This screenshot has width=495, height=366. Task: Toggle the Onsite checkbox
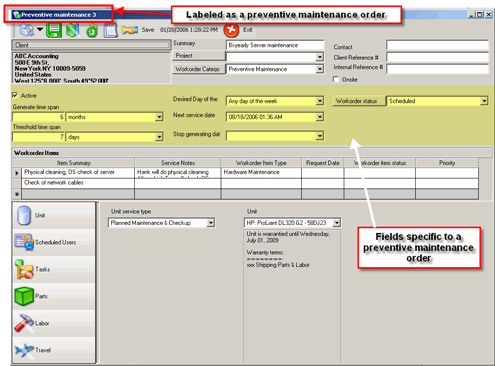click(x=336, y=79)
